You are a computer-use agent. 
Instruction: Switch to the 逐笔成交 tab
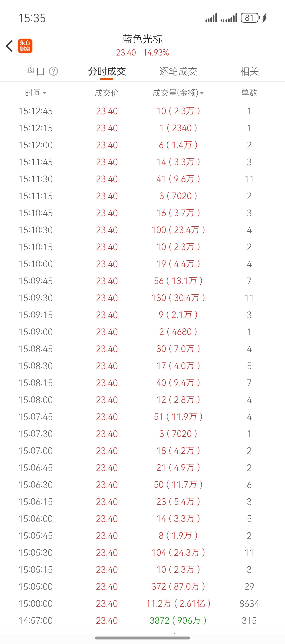click(x=178, y=71)
